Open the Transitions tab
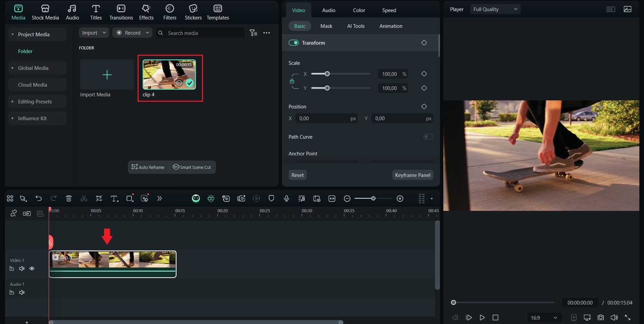Screen dimensions: 644x324 tap(121, 12)
